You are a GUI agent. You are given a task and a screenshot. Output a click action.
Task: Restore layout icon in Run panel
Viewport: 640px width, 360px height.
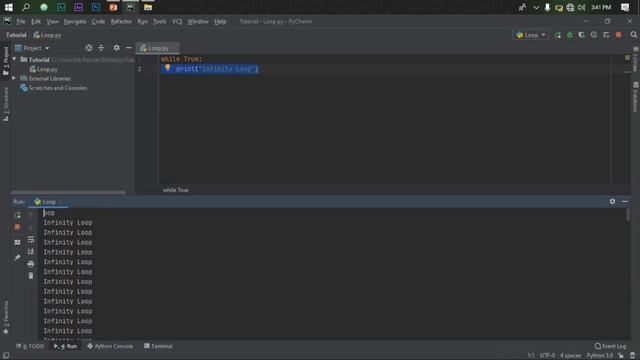(x=18, y=242)
